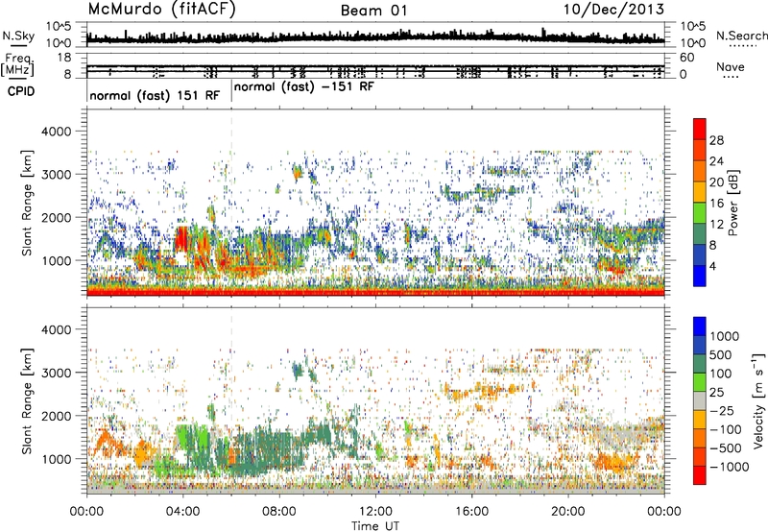
Task: Click the light green 12-16 dB Power segment
Action: (700, 213)
